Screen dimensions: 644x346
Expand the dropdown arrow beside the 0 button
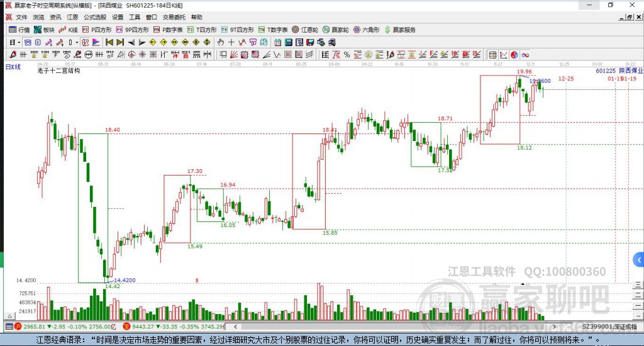coord(77,42)
